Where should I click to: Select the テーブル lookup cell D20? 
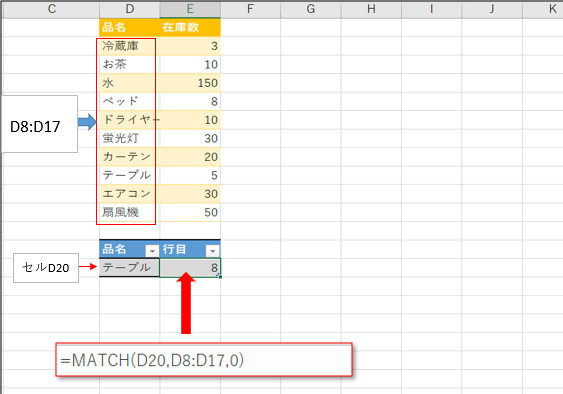130,268
